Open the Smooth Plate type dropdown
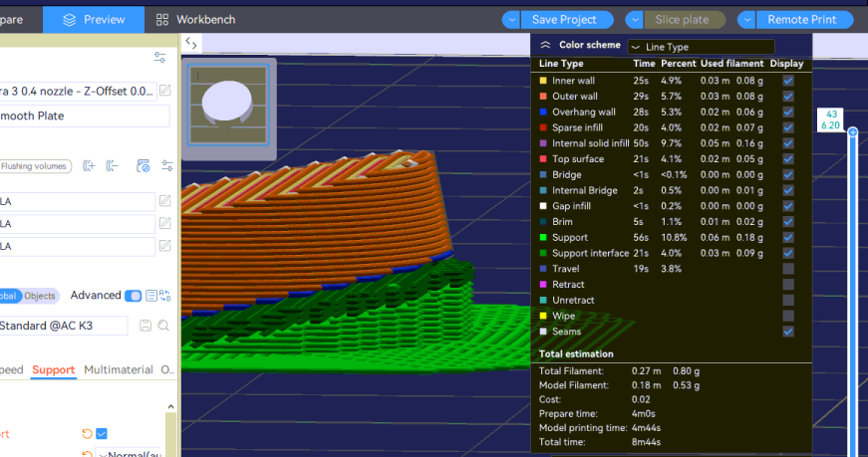The image size is (868, 457). pos(83,116)
